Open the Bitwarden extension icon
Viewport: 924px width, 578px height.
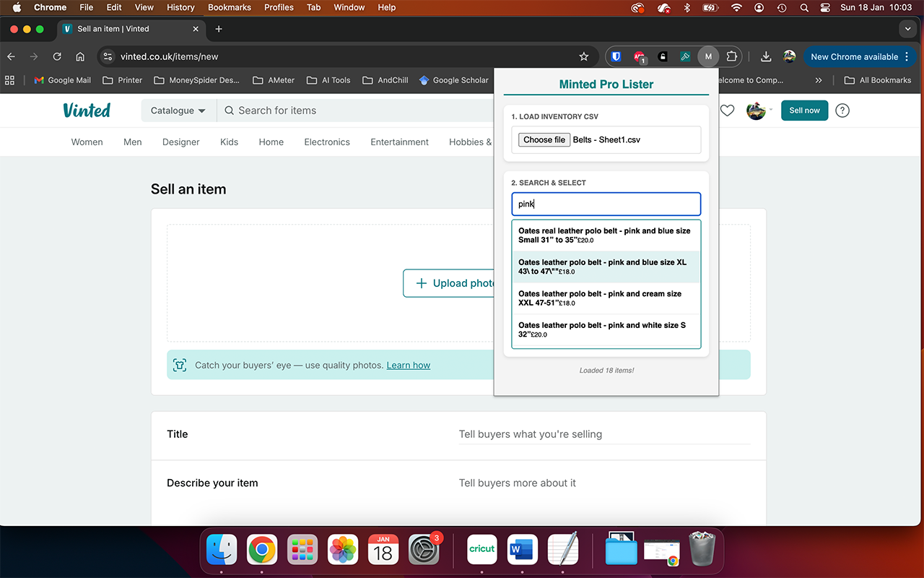616,56
